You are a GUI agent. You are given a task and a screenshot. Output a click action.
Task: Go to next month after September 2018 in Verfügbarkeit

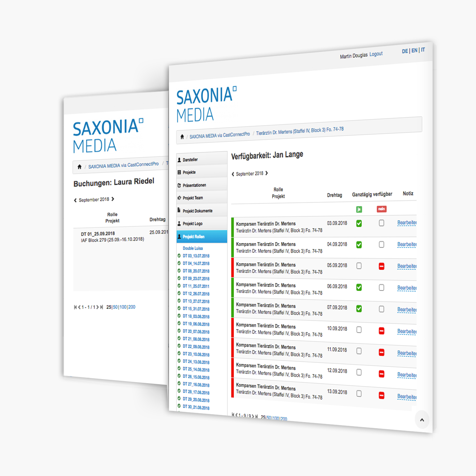tap(267, 173)
